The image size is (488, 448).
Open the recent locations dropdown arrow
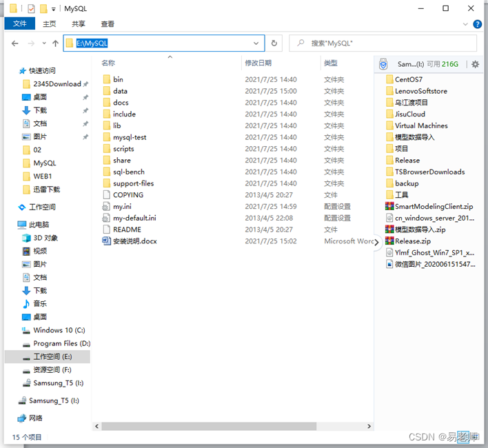tap(44, 43)
